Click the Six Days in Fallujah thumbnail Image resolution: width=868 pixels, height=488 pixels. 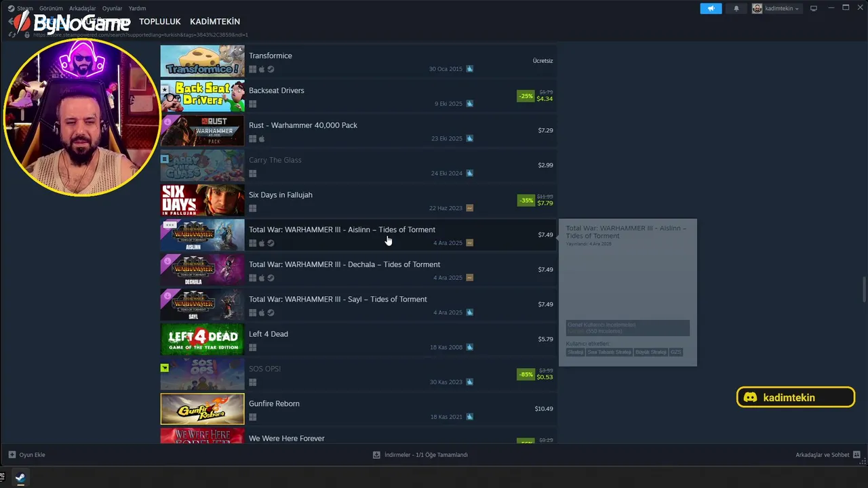202,201
